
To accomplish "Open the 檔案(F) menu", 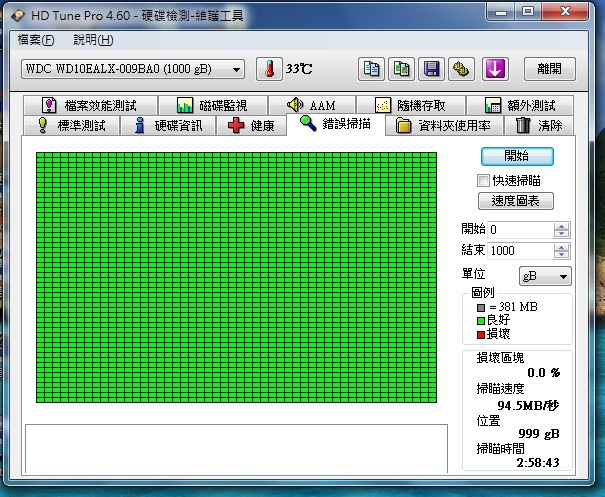I will tap(35, 40).
